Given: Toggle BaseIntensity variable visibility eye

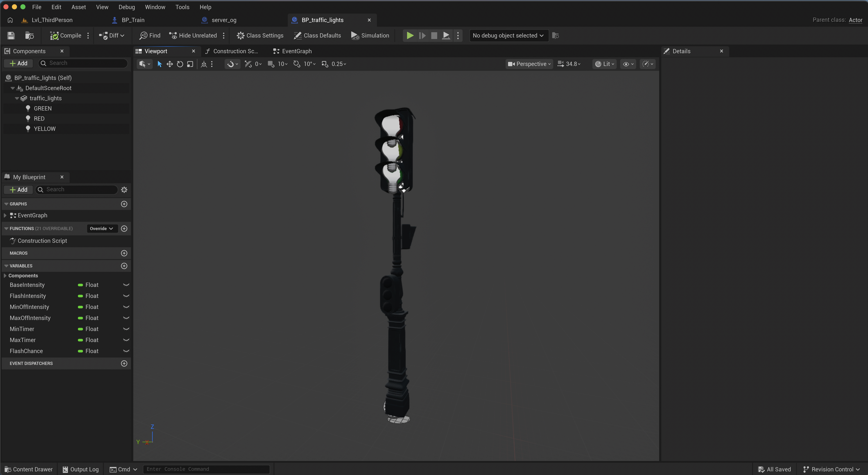Looking at the screenshot, I should pos(126,285).
